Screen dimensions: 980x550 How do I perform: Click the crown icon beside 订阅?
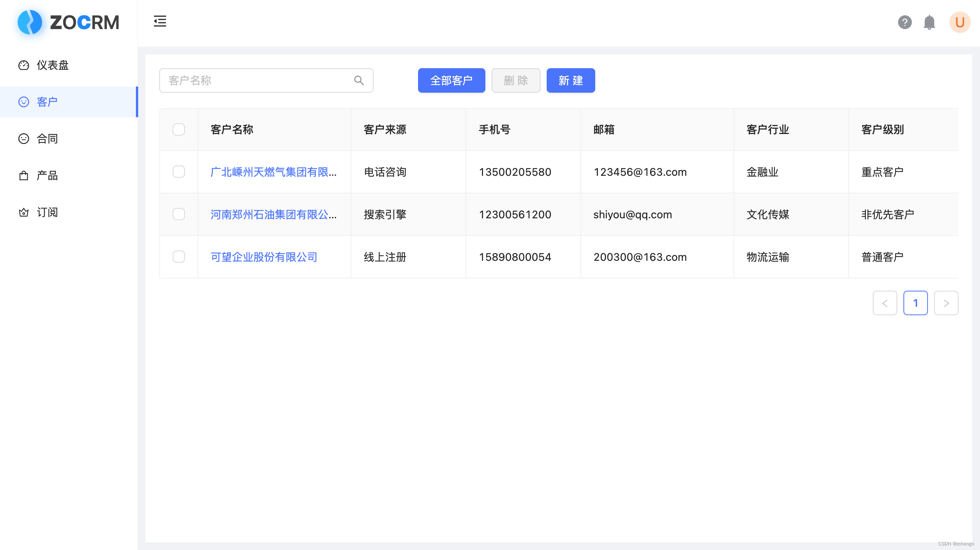pyautogui.click(x=24, y=212)
